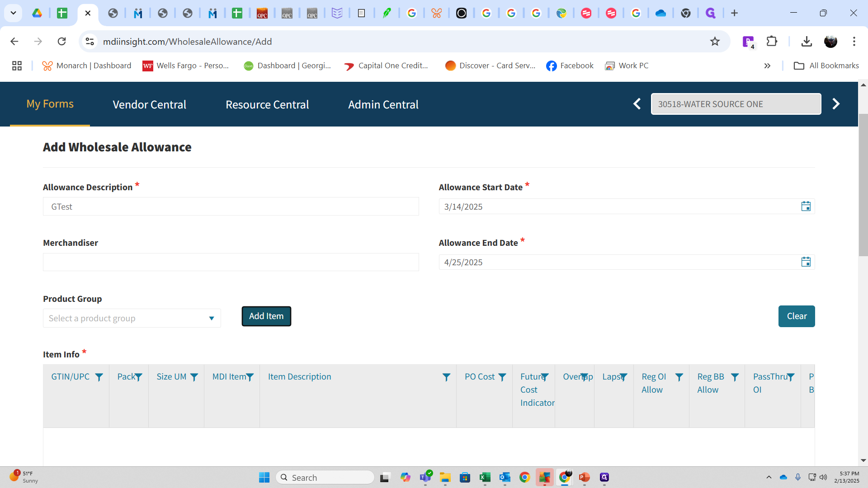Image resolution: width=868 pixels, height=488 pixels.
Task: Sort by the PO Cost column header
Action: pos(480,377)
